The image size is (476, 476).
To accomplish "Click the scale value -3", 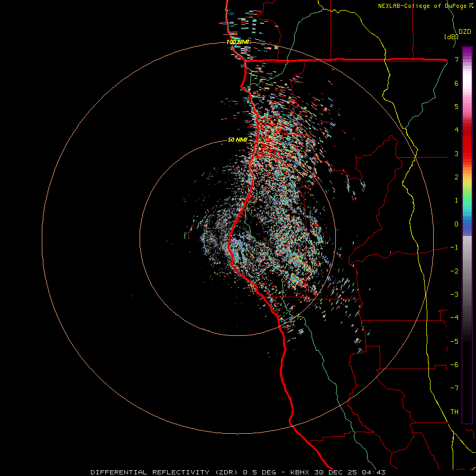I will coord(454,295).
